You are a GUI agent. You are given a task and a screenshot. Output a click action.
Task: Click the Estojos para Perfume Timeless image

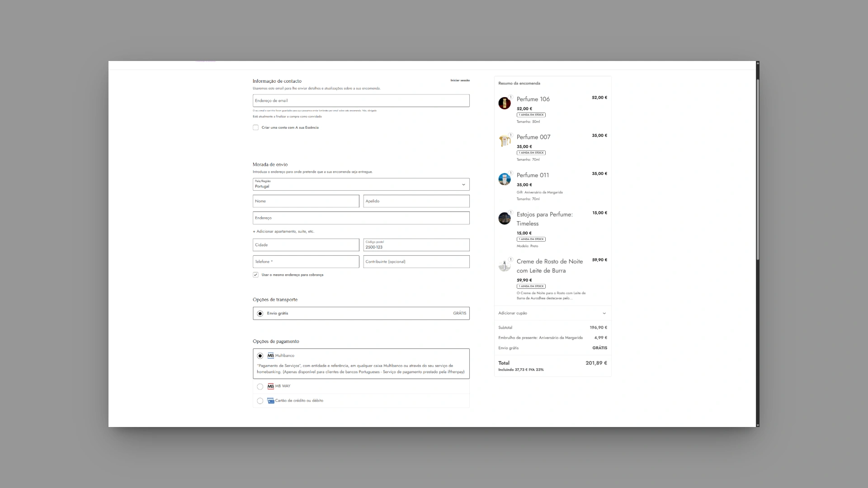(x=504, y=218)
